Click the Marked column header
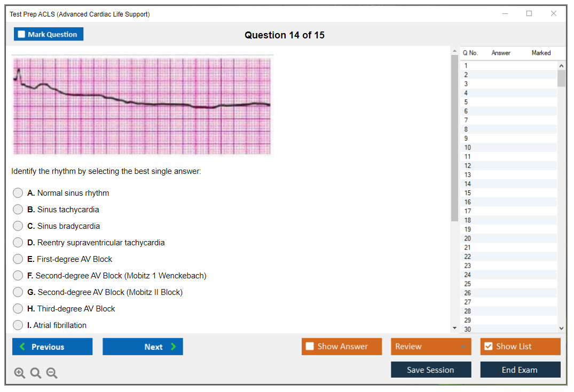The height and width of the screenshot is (392, 574). tap(541, 53)
